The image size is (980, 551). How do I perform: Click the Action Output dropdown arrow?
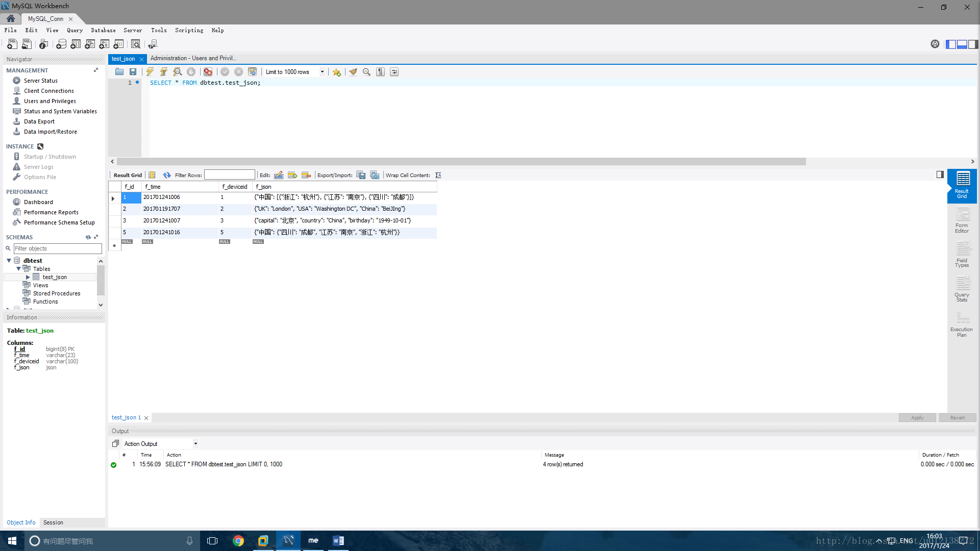click(196, 443)
